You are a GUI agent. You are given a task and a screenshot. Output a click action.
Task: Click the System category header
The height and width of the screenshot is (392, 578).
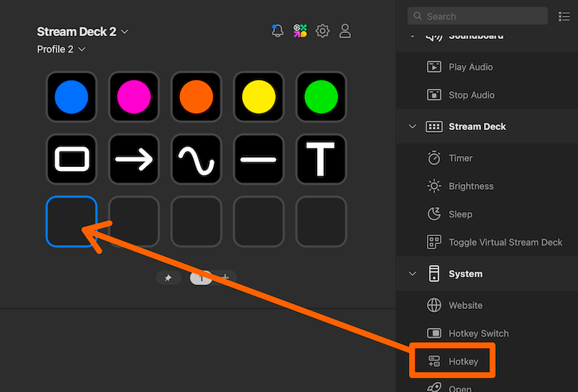click(486, 274)
